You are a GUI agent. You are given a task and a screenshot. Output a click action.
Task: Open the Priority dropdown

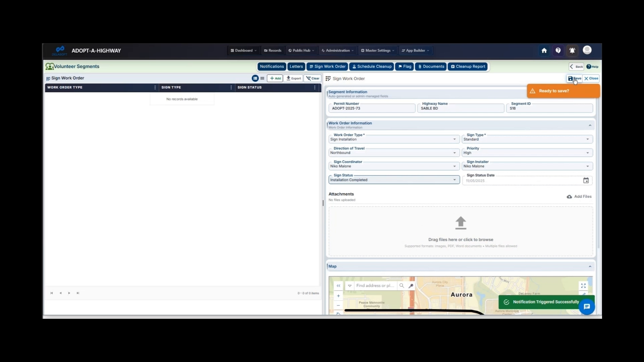pos(587,153)
